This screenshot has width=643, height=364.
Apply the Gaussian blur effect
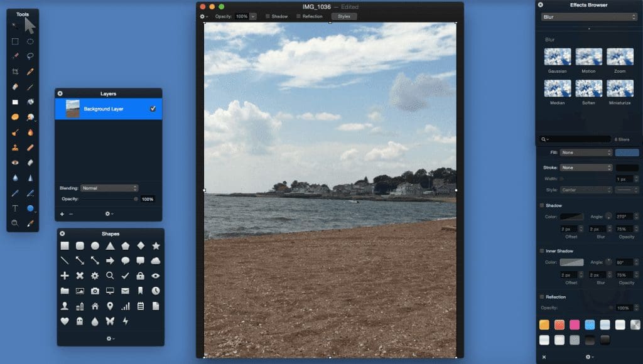pyautogui.click(x=558, y=56)
